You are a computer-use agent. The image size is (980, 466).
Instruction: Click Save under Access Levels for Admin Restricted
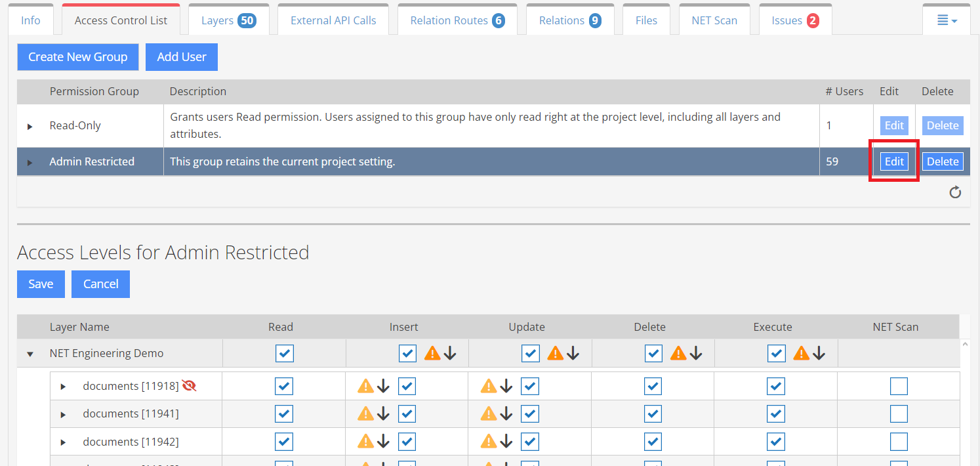tap(41, 284)
